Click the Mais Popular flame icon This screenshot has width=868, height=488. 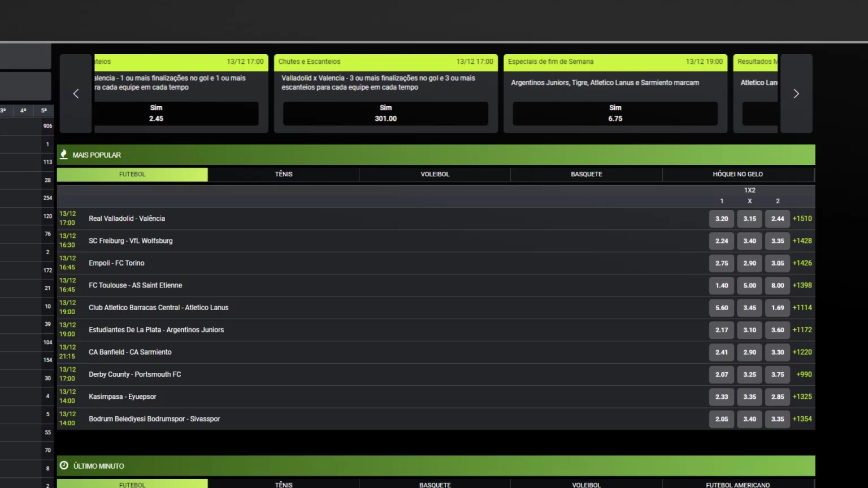[x=64, y=154]
